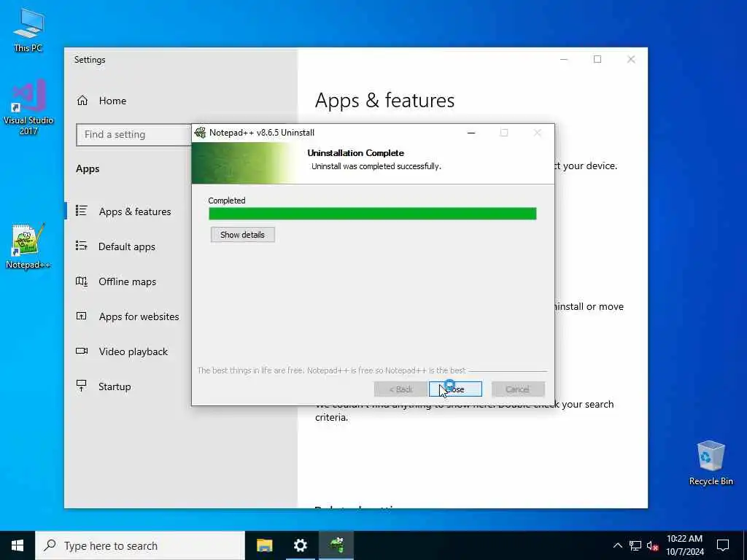Open Apps for websites page
Image resolution: width=747 pixels, height=560 pixels.
(139, 316)
